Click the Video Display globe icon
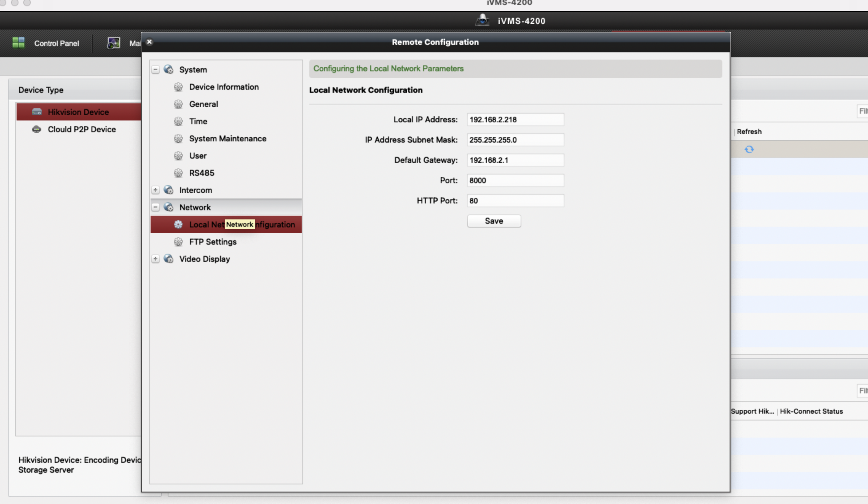Viewport: 868px width, 504px height. point(168,259)
